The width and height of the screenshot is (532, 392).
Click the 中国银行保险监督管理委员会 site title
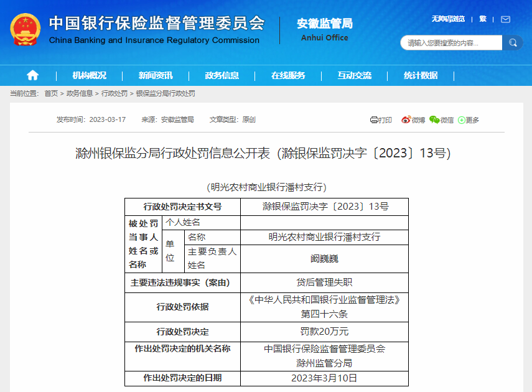pyautogui.click(x=157, y=24)
